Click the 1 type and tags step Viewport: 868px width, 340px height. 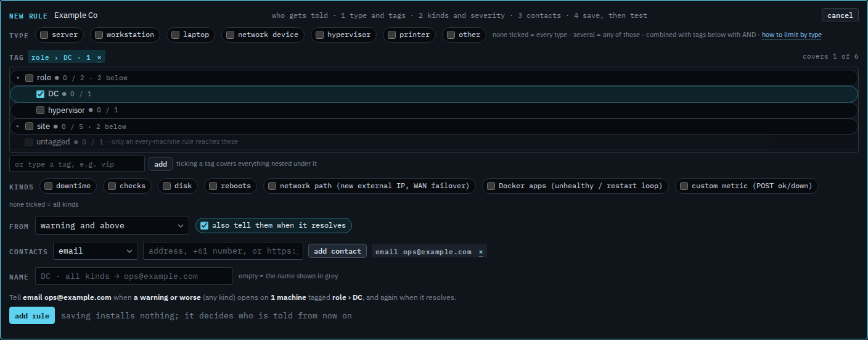(x=375, y=15)
